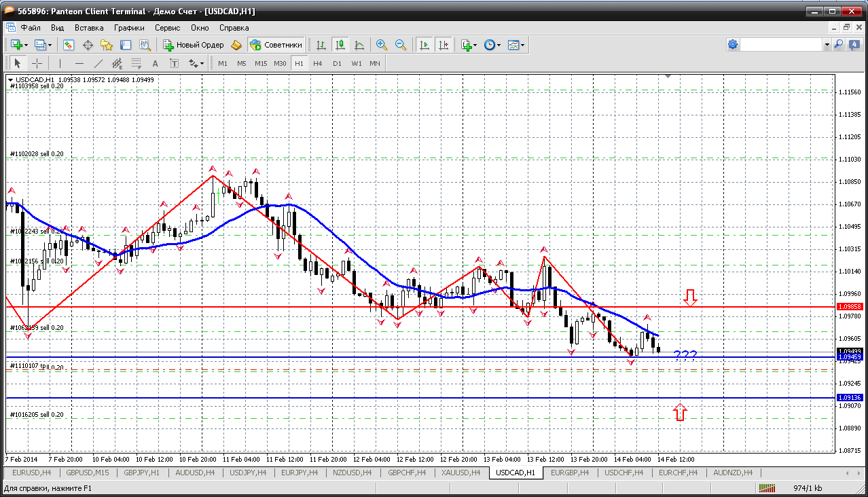Click the Новый Ордер button

click(x=193, y=45)
